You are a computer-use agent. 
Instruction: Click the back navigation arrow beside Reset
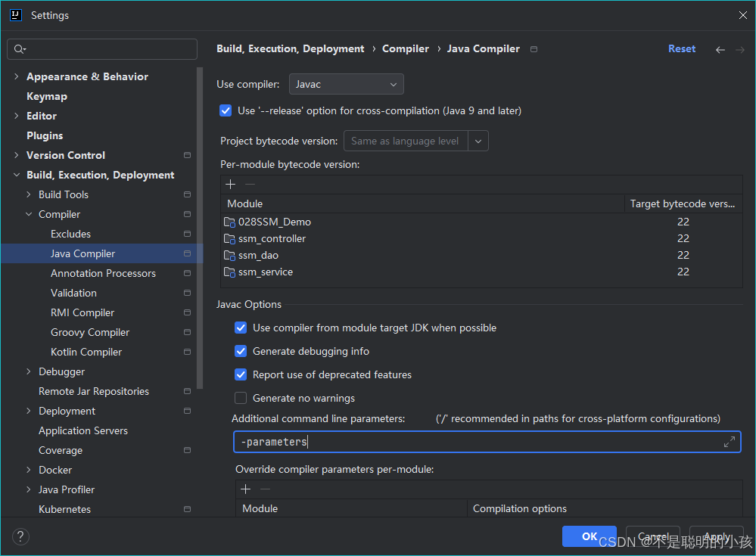click(x=720, y=48)
